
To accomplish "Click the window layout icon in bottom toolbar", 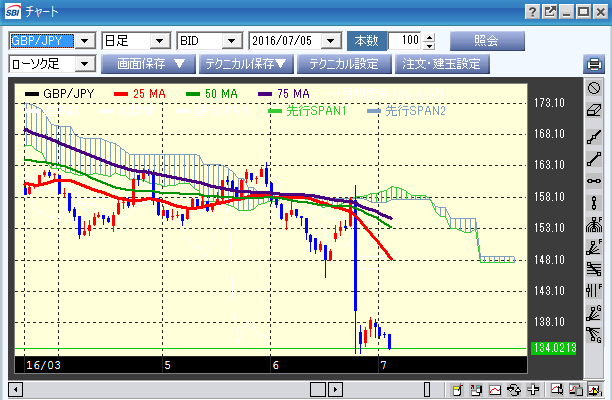I will click(476, 389).
